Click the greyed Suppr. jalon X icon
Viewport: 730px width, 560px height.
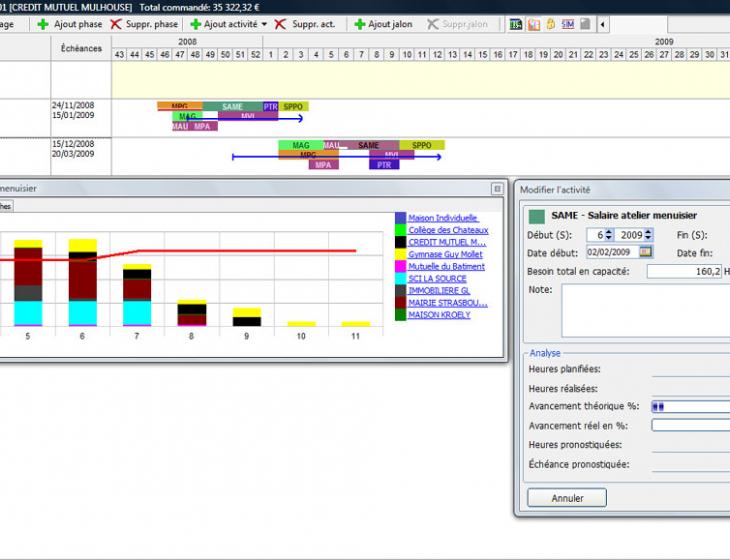pyautogui.click(x=433, y=24)
